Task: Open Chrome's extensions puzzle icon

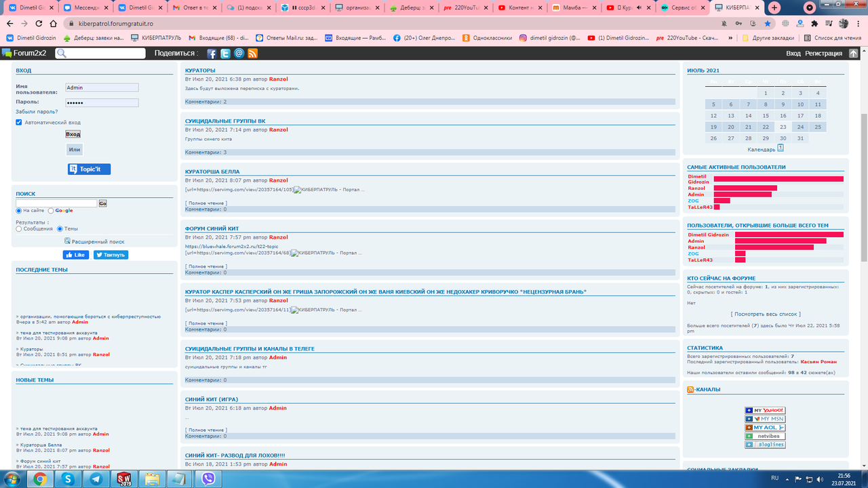Action: pos(814,23)
